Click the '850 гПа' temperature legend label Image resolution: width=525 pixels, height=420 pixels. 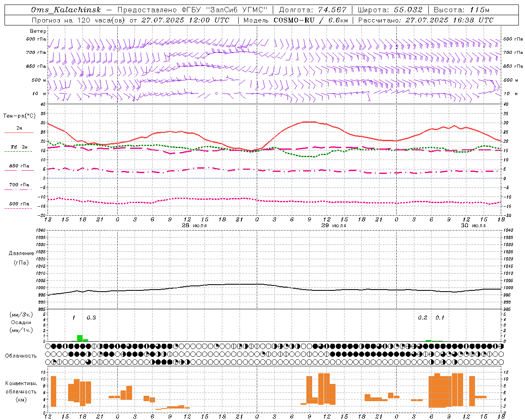(x=19, y=166)
